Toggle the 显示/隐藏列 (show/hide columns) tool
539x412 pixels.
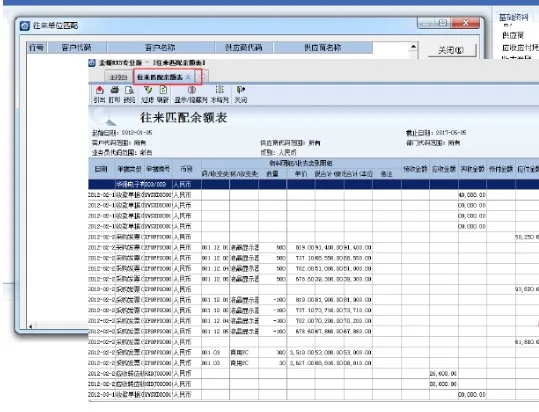point(191,94)
